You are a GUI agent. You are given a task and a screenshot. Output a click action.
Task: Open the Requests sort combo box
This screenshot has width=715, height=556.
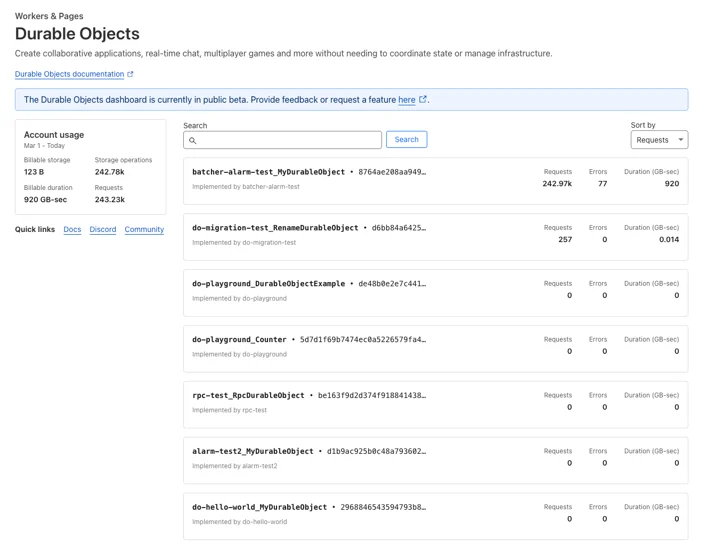click(x=659, y=140)
